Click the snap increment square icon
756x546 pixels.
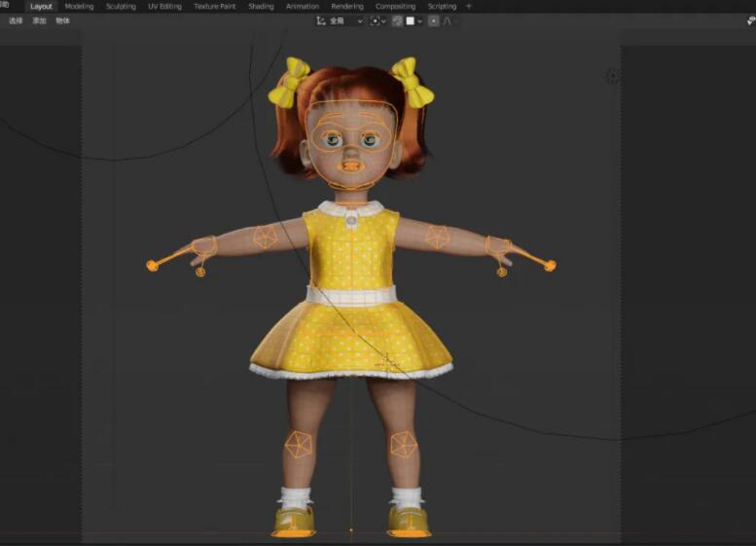tap(410, 20)
